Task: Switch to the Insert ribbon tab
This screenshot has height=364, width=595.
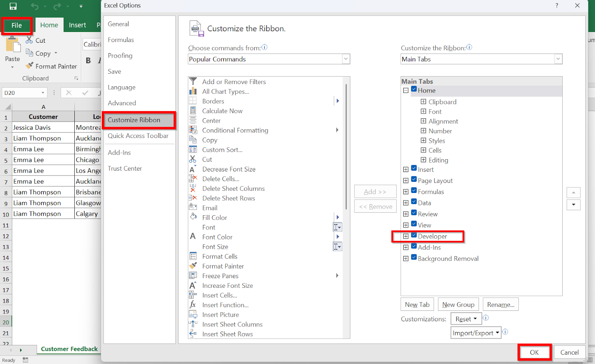Action: pos(77,25)
